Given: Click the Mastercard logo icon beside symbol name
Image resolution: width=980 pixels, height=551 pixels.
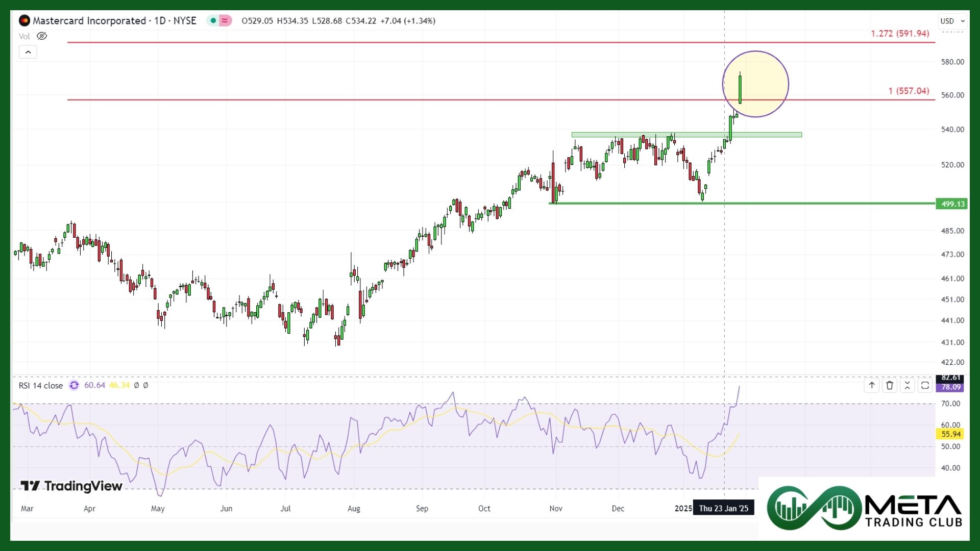Looking at the screenshot, I should point(24,21).
